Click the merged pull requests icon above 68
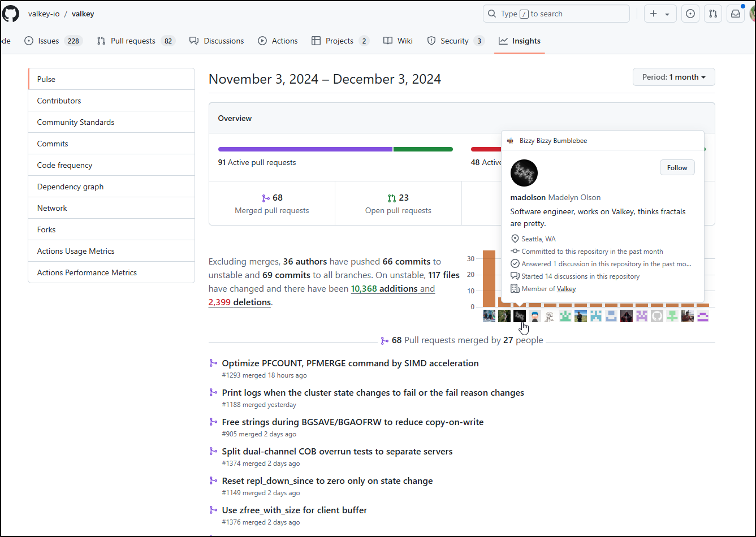Screen dimensions: 756x537 coord(266,198)
